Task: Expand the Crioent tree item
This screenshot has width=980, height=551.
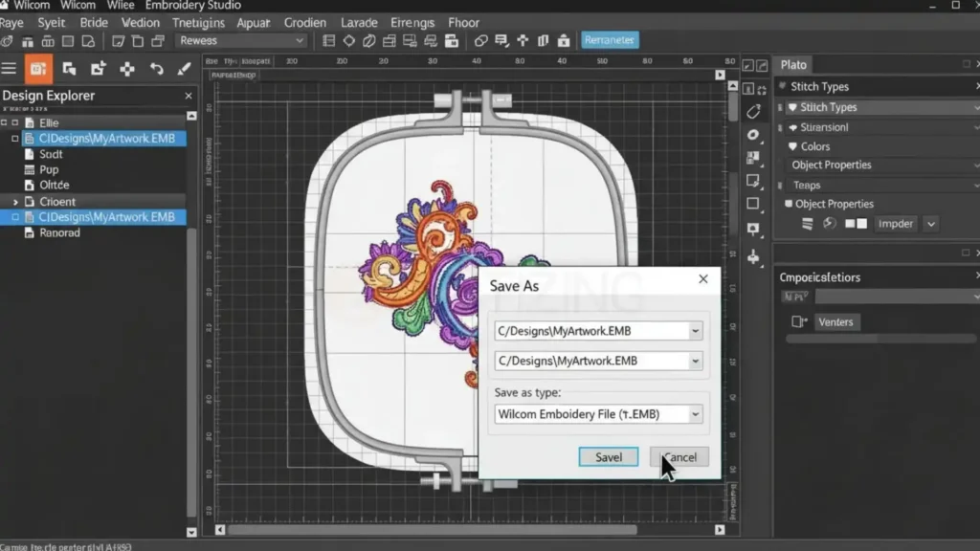Action: coord(15,202)
